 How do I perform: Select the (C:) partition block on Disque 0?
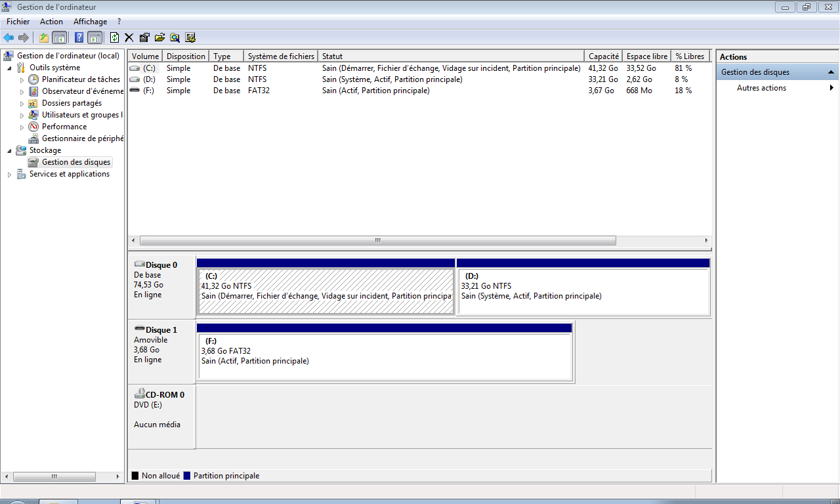tap(325, 291)
